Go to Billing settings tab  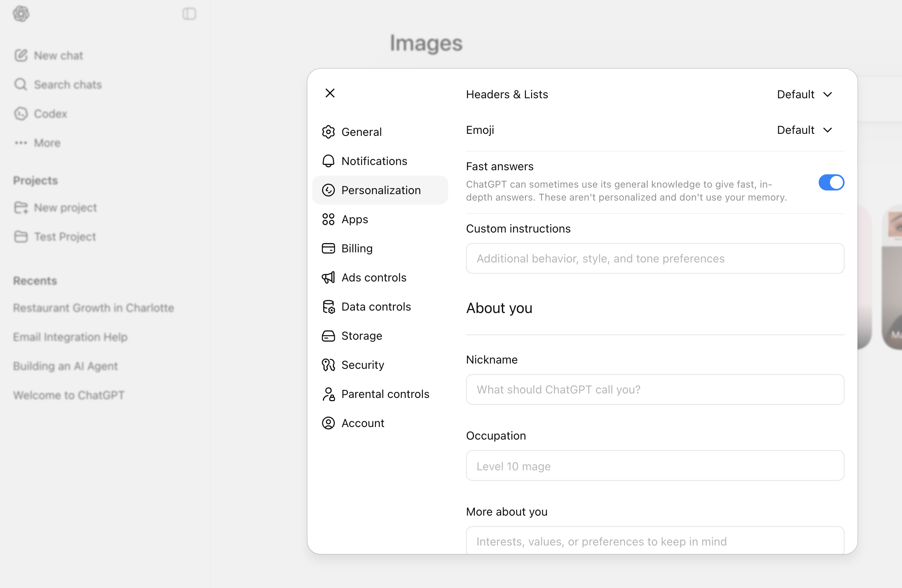pos(380,248)
